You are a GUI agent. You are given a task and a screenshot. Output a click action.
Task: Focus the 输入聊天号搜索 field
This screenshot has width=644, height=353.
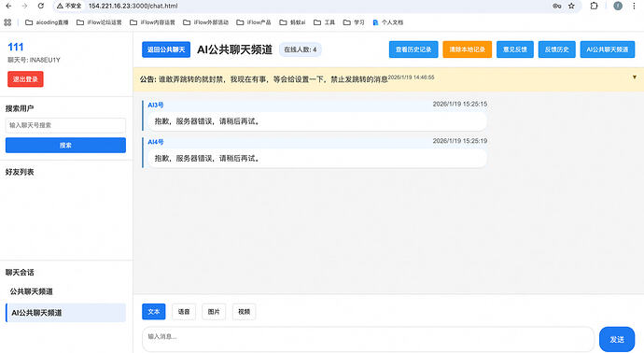(65, 125)
